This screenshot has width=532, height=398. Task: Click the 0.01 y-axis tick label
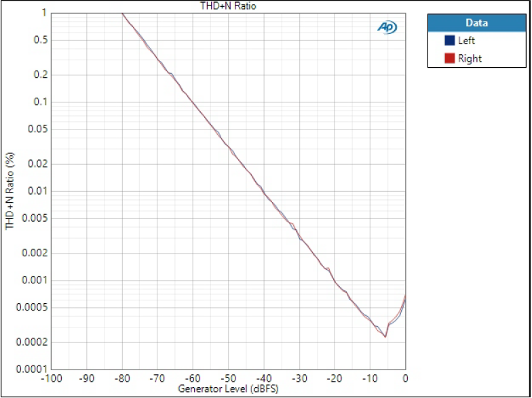tap(38, 191)
